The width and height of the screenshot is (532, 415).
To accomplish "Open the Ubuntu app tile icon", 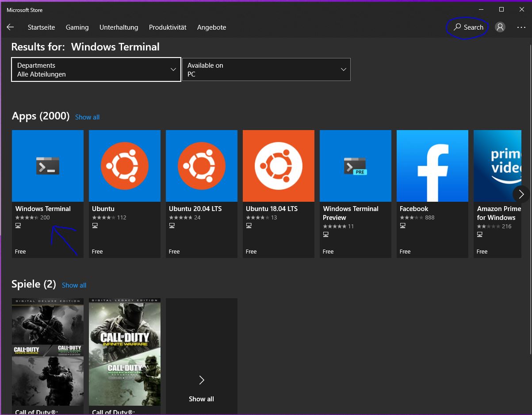I will (x=125, y=166).
